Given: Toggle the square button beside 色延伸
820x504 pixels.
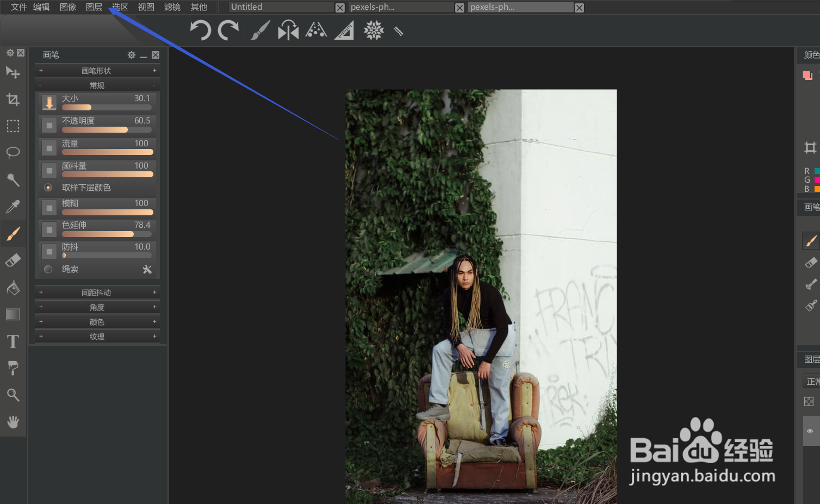Looking at the screenshot, I should (49, 229).
